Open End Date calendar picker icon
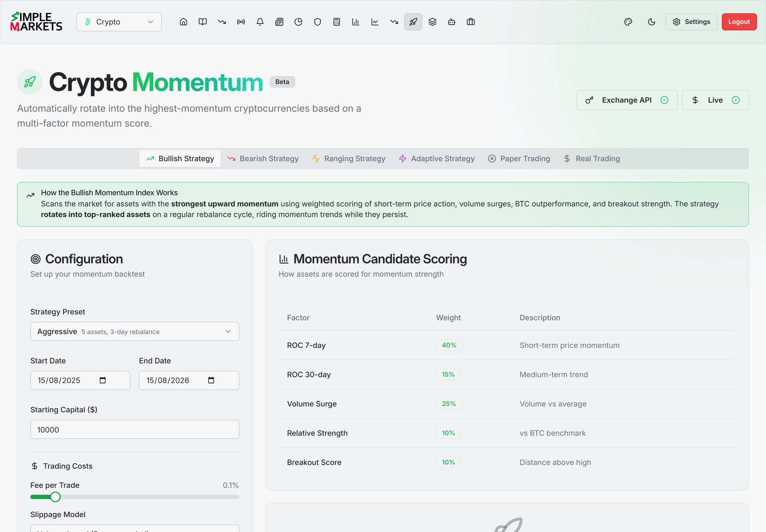The height and width of the screenshot is (532, 766). click(x=211, y=380)
